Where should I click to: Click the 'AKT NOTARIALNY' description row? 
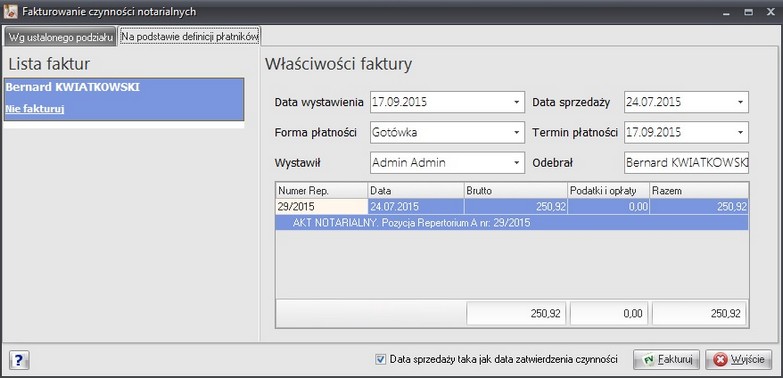(512, 223)
